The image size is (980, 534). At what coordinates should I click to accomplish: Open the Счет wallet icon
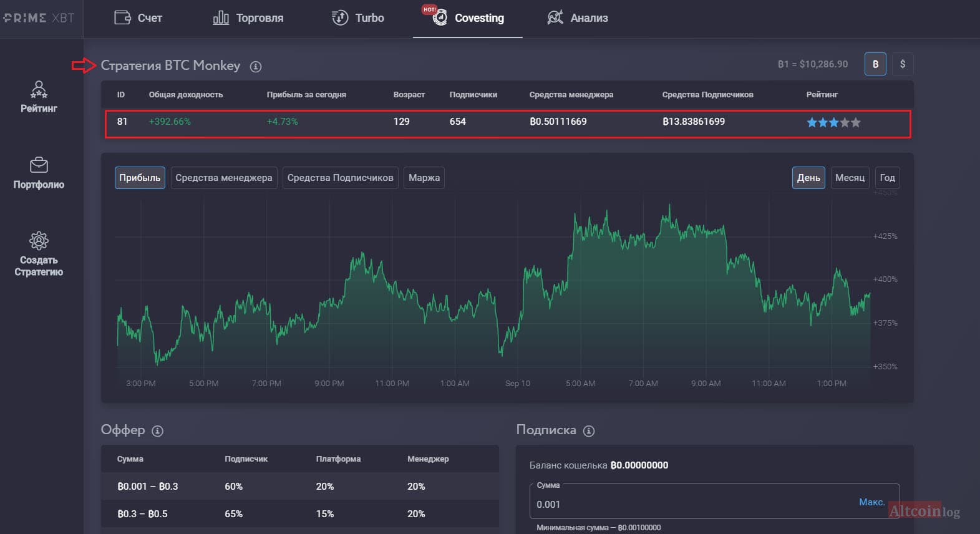(122, 17)
